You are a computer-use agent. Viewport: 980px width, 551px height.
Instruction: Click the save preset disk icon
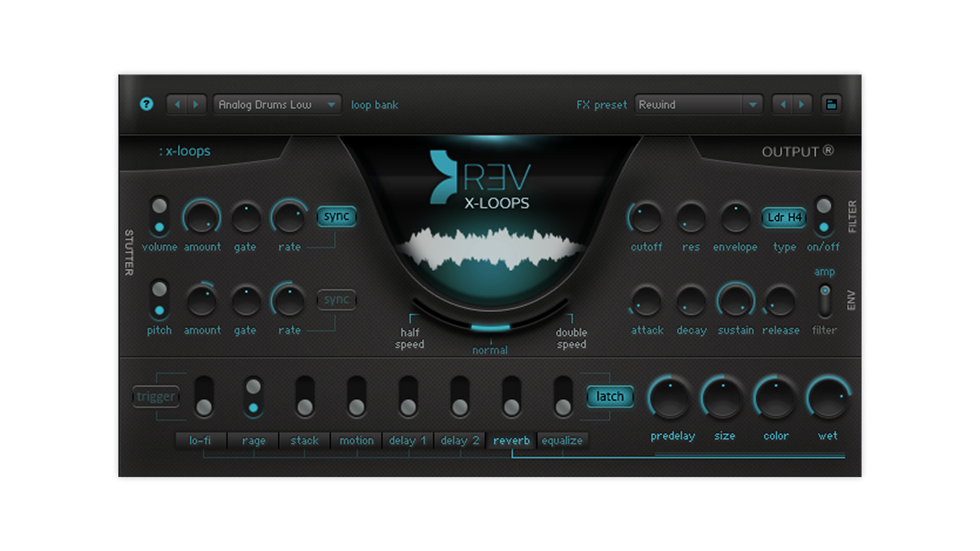[x=831, y=105]
